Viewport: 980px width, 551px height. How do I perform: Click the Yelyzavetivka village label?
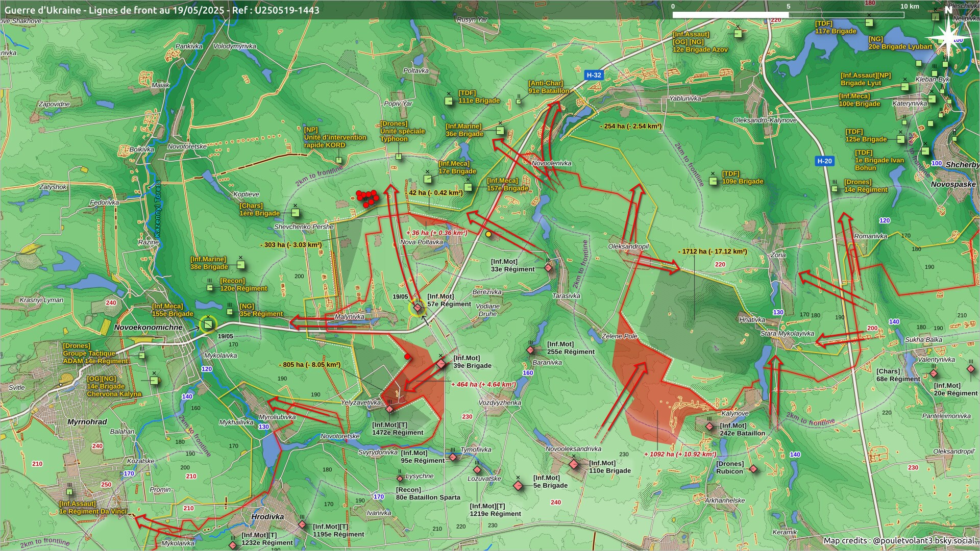pos(361,403)
